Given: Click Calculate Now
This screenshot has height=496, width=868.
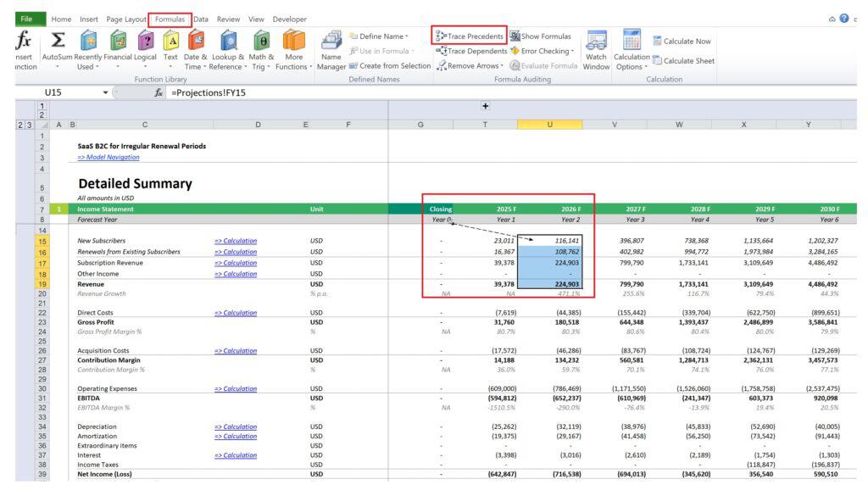Looking at the screenshot, I should (682, 41).
